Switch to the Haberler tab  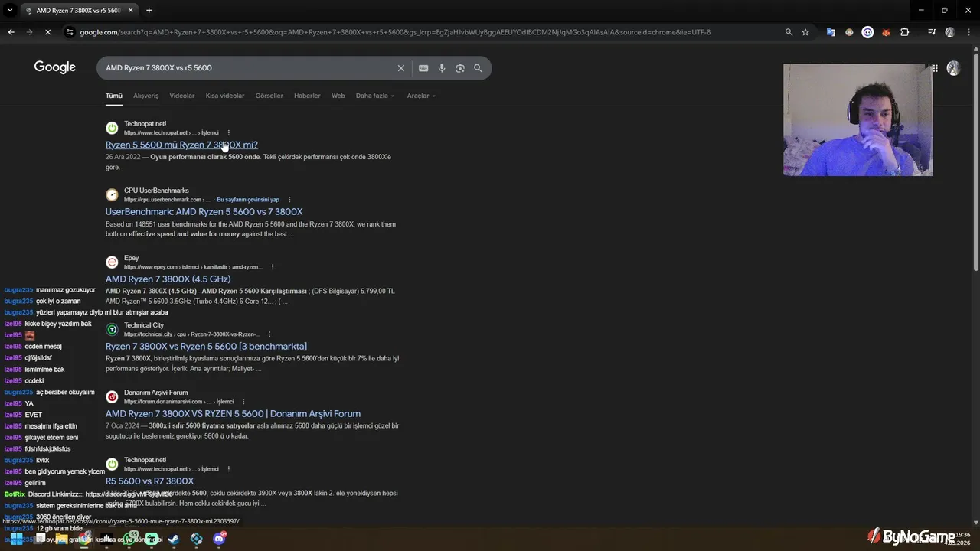[x=307, y=96]
